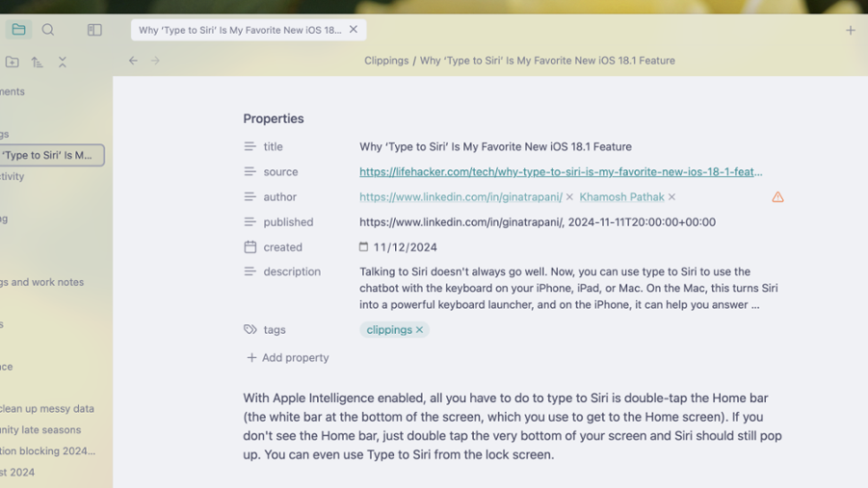This screenshot has height=488, width=868.
Task: Open a new tab with plus
Action: click(850, 30)
